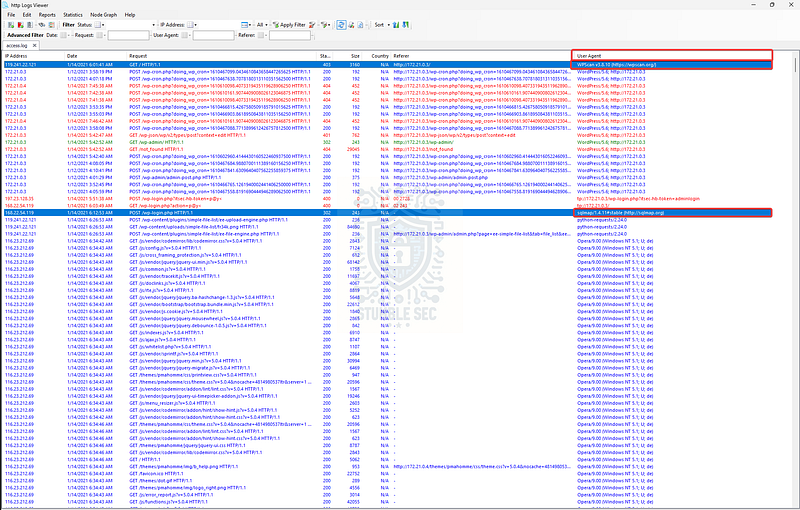Screen dimensions: 800x510
Task: Open the Statistics menu
Action: (73, 15)
